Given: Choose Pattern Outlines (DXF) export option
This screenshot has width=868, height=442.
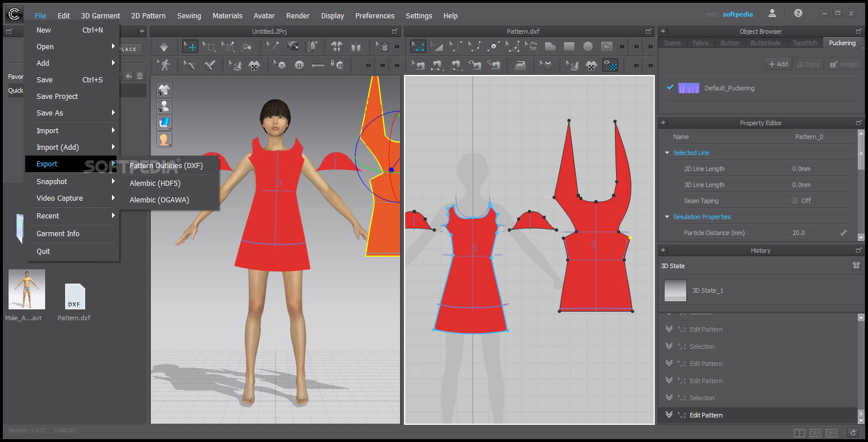Looking at the screenshot, I should 166,165.
